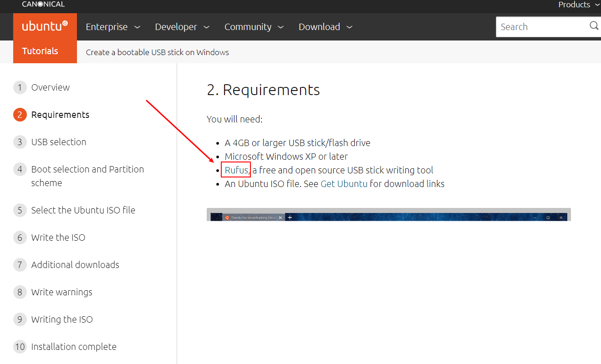Click the 4GB or larger USB stick text
The height and width of the screenshot is (364, 601).
(297, 143)
